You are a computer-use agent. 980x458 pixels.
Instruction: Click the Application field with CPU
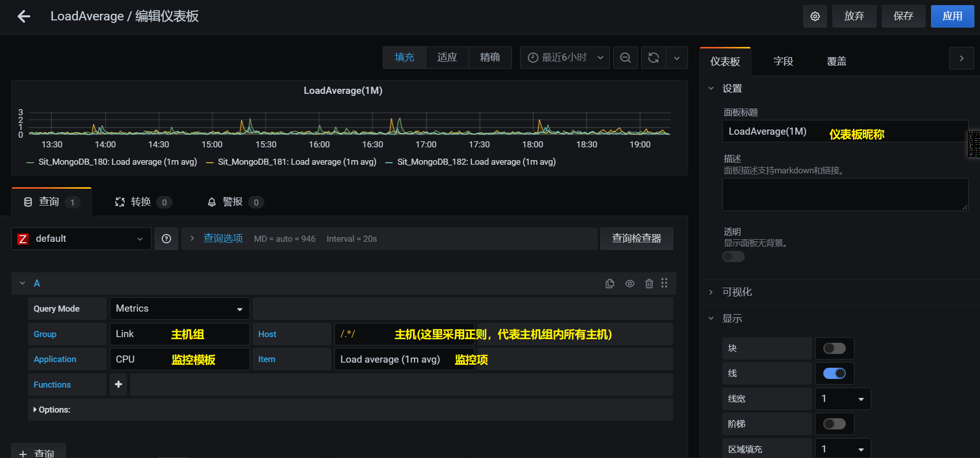tap(180, 359)
